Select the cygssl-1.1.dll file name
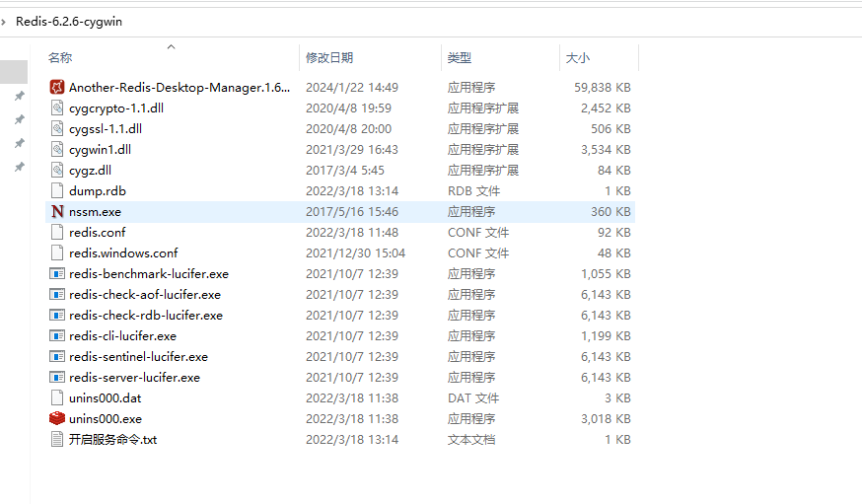This screenshot has width=862, height=504. [x=106, y=128]
